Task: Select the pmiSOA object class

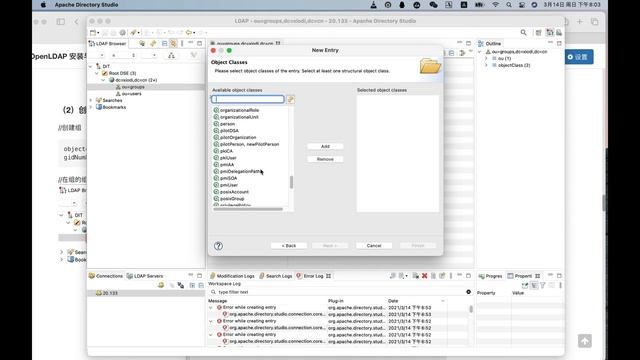Action: point(229,178)
